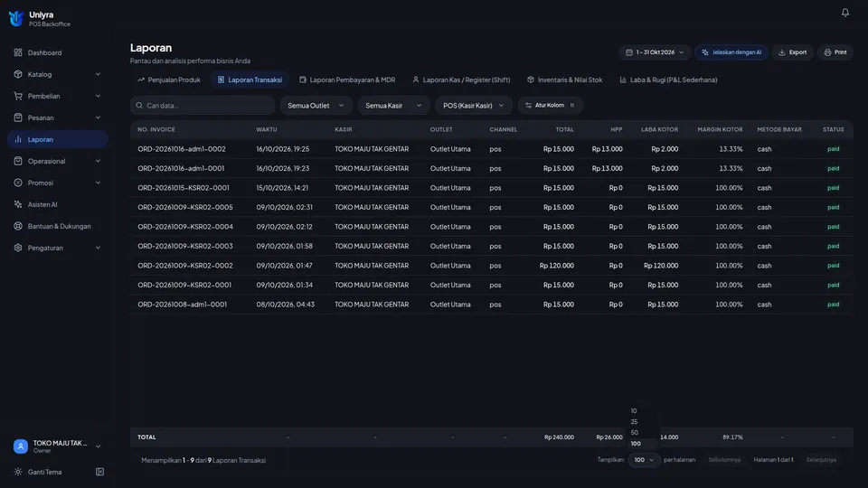Click the Unlyra logo icon
The width and height of the screenshot is (868, 488).
click(x=16, y=18)
